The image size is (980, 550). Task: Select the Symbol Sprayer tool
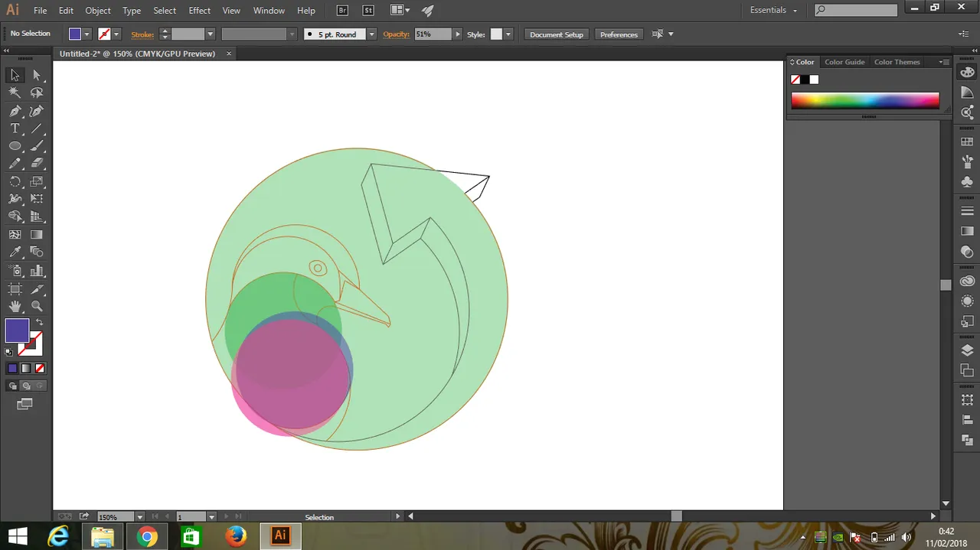point(15,271)
